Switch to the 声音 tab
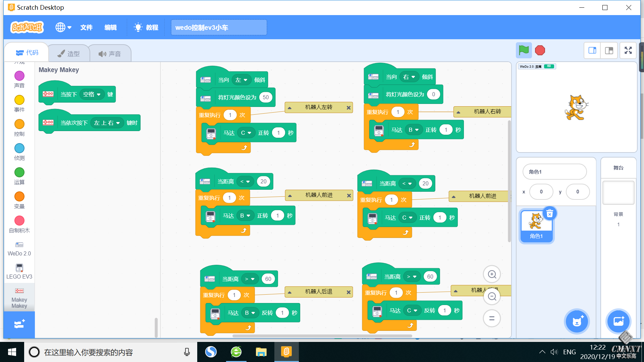Image resolution: width=644 pixels, height=362 pixels. pyautogui.click(x=110, y=53)
